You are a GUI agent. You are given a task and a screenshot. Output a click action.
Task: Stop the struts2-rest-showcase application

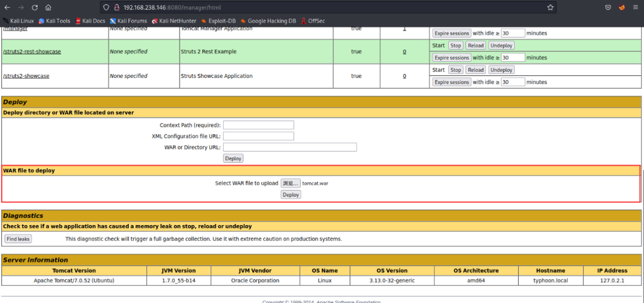[x=456, y=45]
